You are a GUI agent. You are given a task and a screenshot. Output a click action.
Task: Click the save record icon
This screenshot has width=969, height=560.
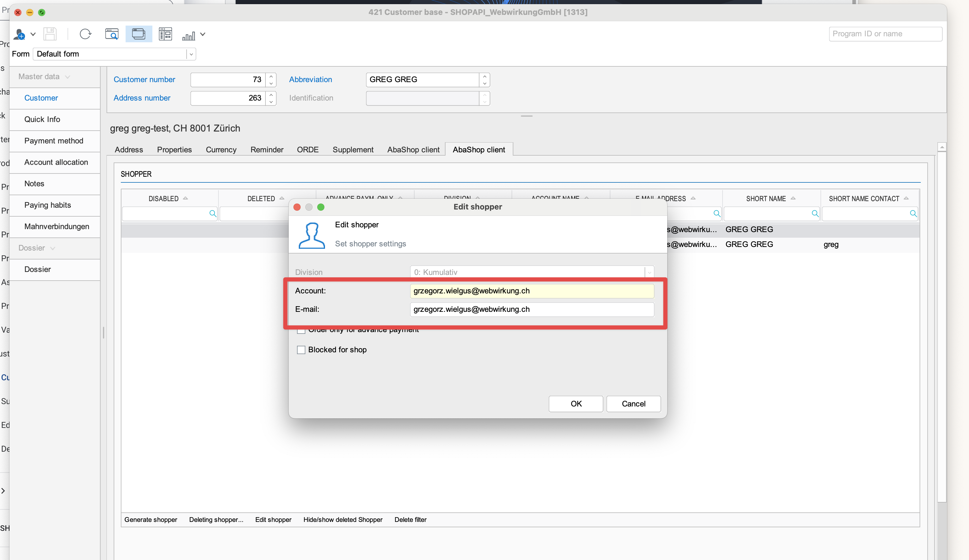(50, 34)
